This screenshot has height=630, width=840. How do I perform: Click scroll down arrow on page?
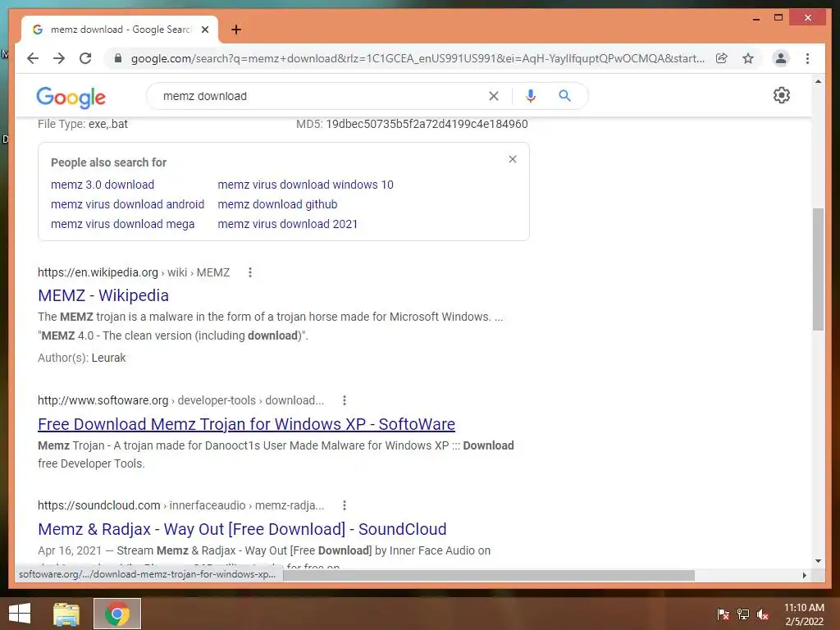[x=818, y=561]
